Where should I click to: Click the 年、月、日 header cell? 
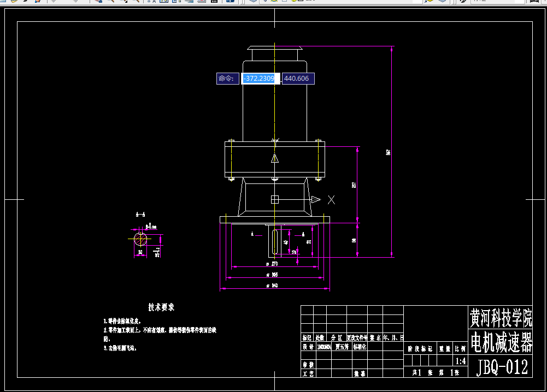[x=393, y=337]
